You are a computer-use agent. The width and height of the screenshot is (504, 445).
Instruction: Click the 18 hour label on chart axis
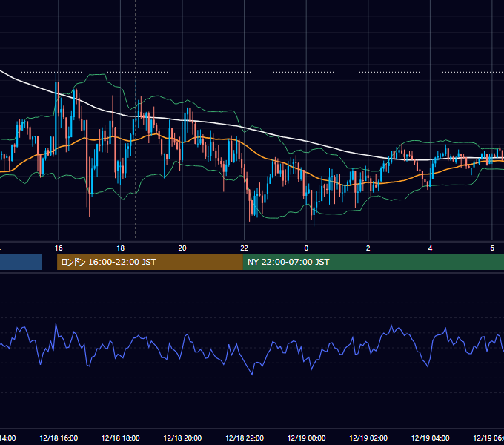pos(120,248)
